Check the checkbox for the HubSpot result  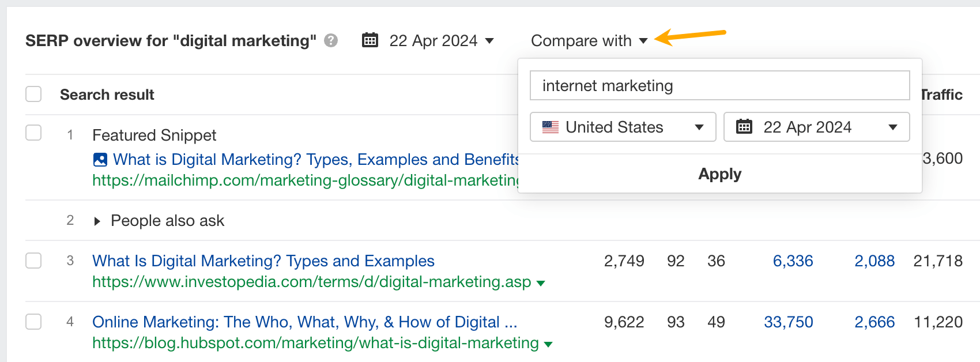click(33, 322)
